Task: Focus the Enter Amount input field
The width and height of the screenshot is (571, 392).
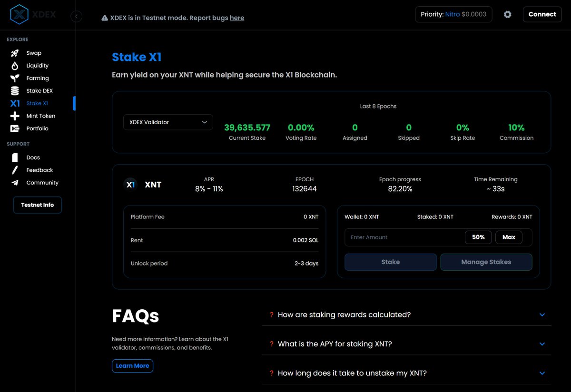Action: [x=404, y=237]
